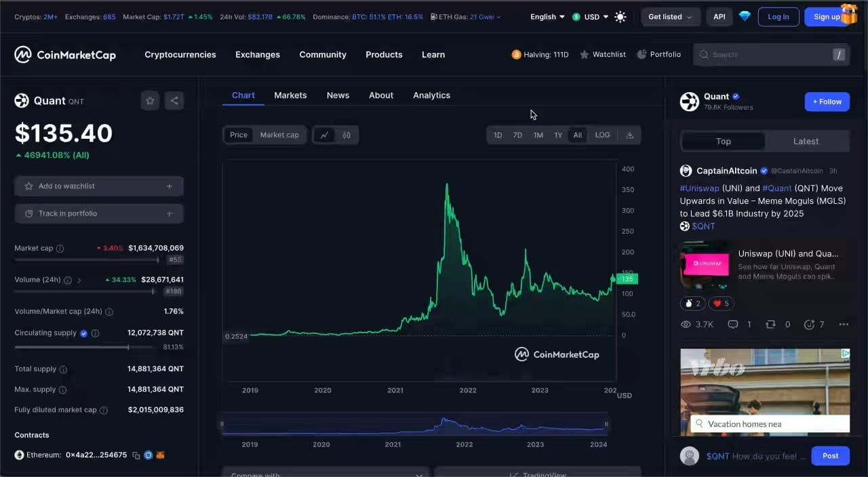
Task: Open more options on CaptainAltcoin post
Action: point(844,325)
